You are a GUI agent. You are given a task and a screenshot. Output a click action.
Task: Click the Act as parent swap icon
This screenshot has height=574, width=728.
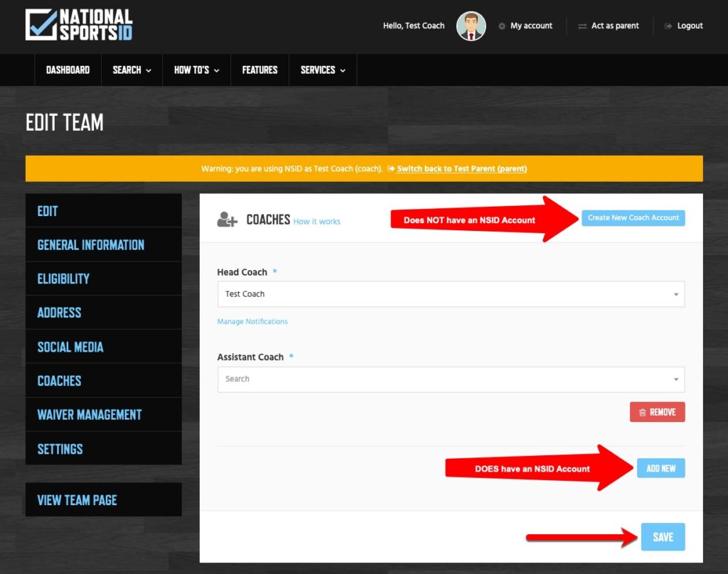[582, 26]
